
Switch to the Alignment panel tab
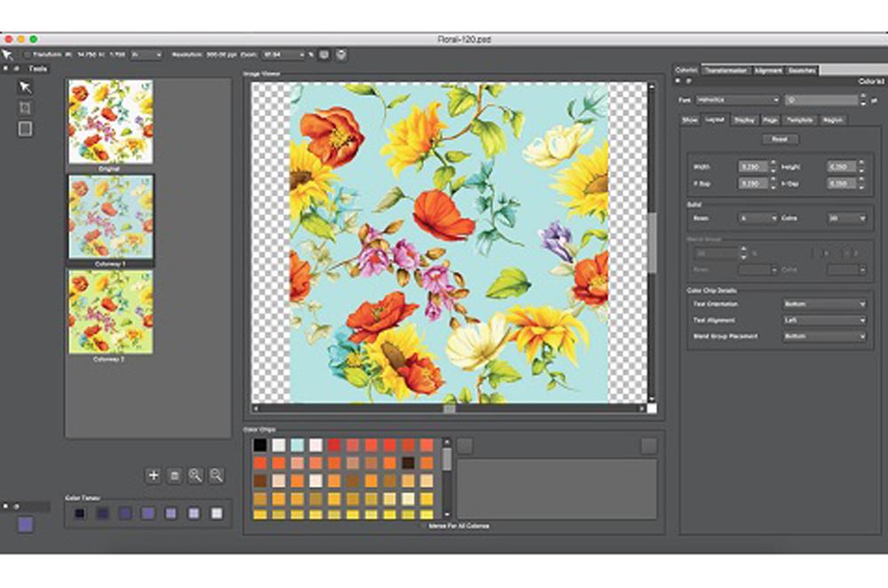(768, 70)
